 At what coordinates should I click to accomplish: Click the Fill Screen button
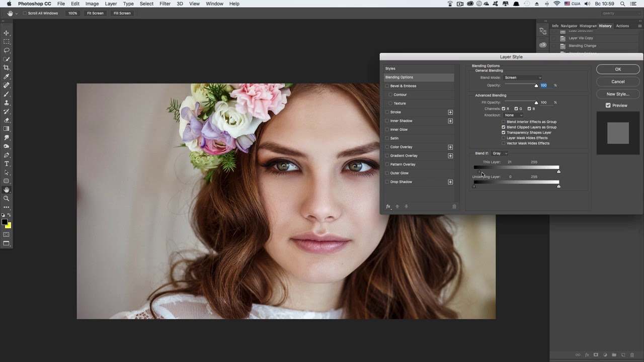click(122, 13)
